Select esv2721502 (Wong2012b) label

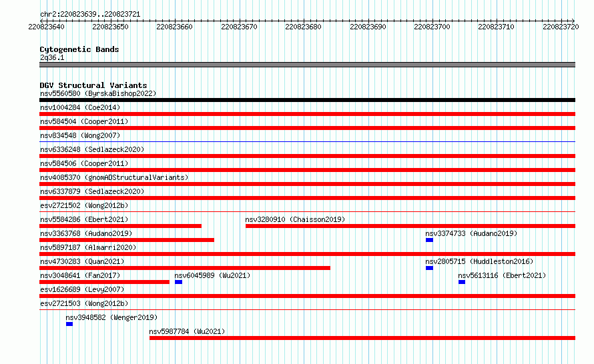pos(84,205)
